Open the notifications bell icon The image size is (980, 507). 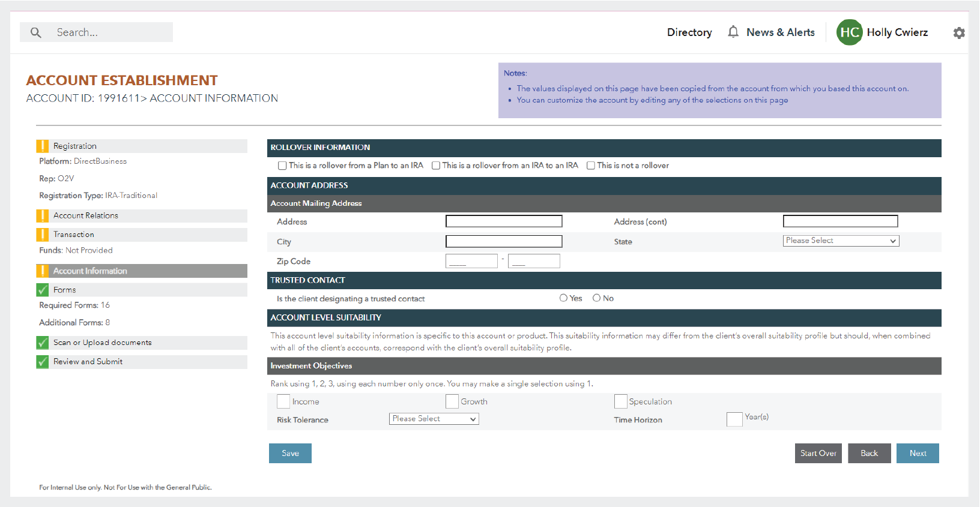point(733,32)
